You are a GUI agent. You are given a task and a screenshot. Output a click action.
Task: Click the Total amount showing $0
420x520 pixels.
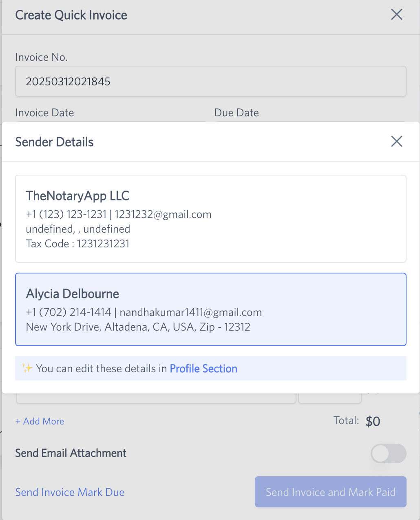point(372,421)
